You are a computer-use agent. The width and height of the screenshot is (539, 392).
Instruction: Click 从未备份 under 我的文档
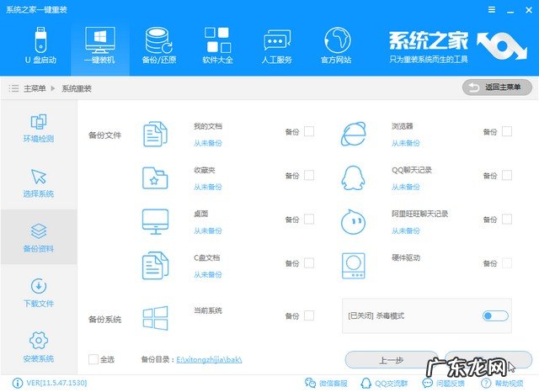pos(208,143)
